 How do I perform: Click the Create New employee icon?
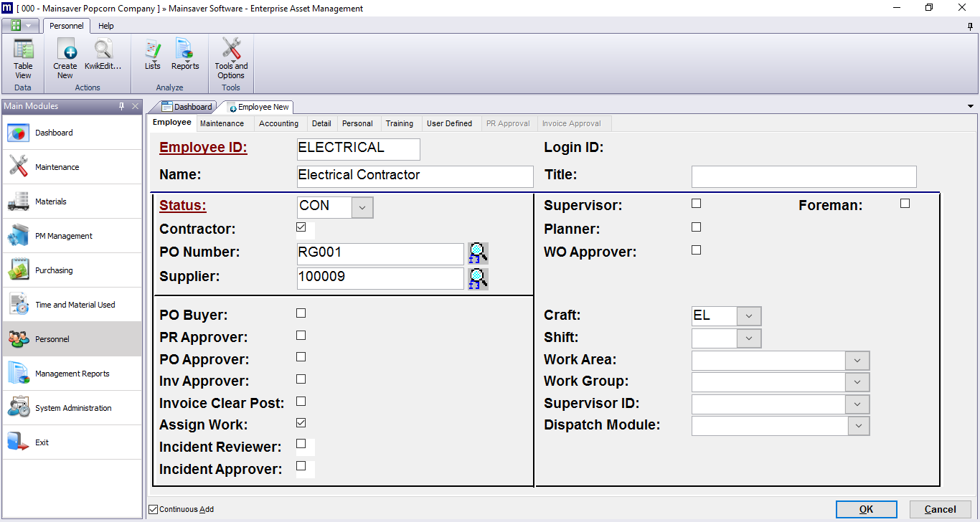pyautogui.click(x=65, y=57)
